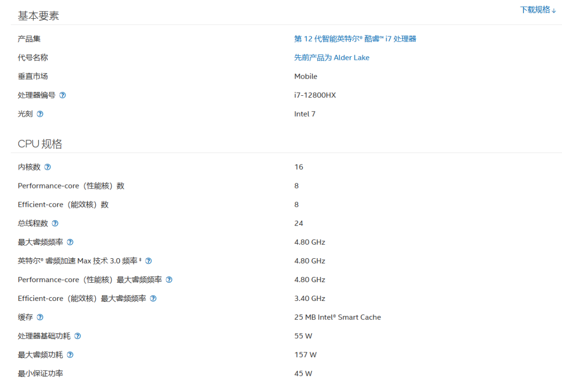
Task: Click the 最小保证功率 row label
Action: pyautogui.click(x=40, y=373)
